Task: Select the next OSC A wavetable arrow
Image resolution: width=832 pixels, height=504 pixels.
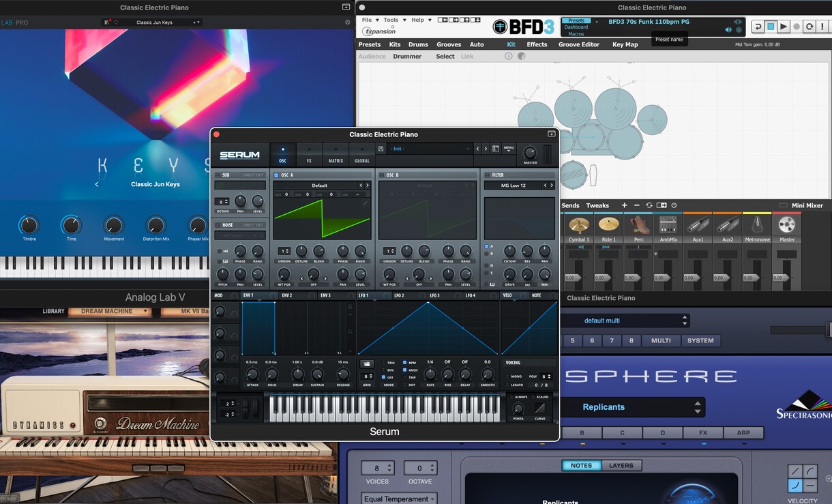Action: 368,186
